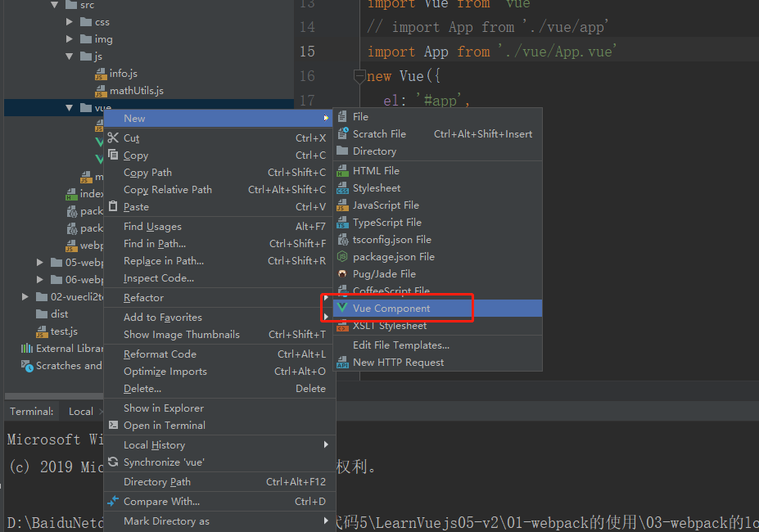Click the JavaScript File icon
Image resolution: width=759 pixels, height=532 pixels.
(x=342, y=205)
